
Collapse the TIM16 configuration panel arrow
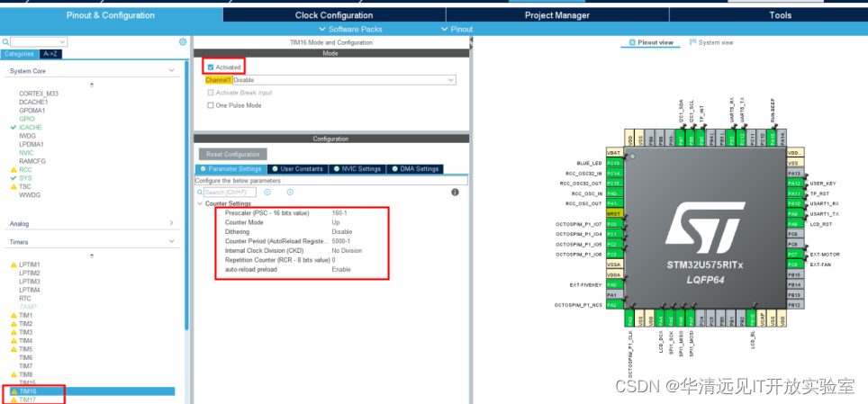(x=471, y=41)
